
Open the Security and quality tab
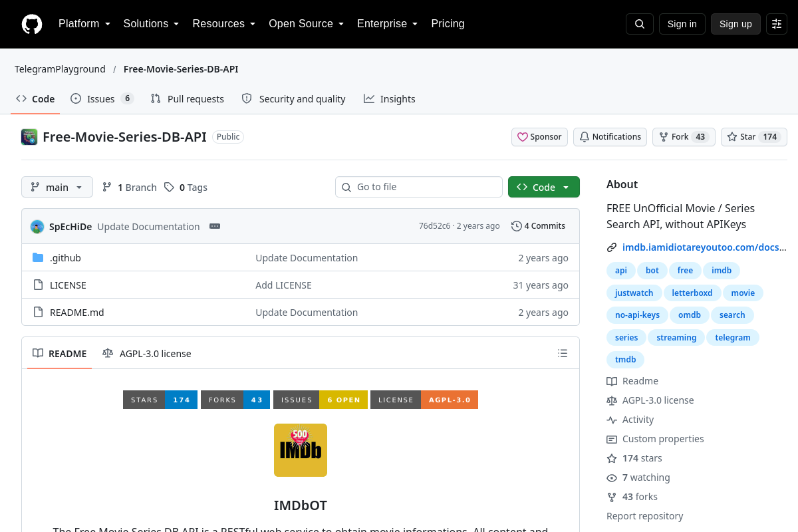[x=293, y=99]
